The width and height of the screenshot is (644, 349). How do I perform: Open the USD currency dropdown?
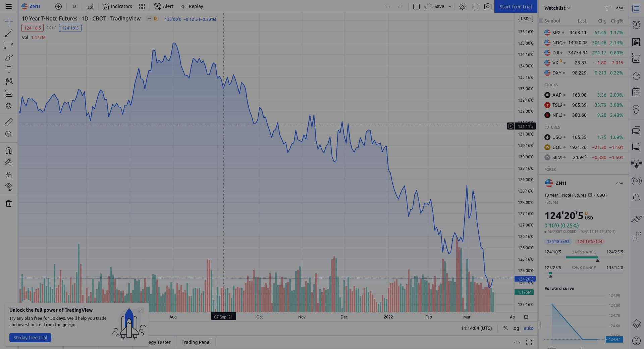point(526,19)
